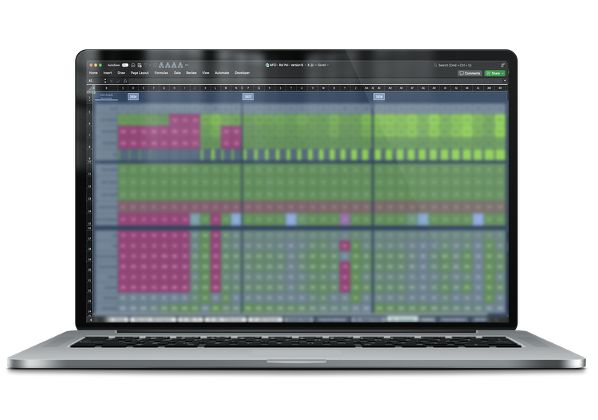598x420 pixels.
Task: Click the Undo arrow icon
Action: tap(146, 65)
